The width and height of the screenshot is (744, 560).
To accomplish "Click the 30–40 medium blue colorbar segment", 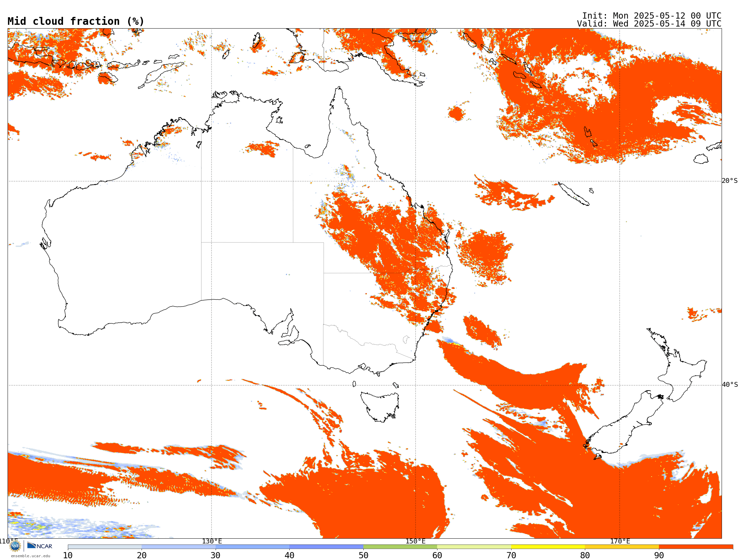I will [252, 547].
